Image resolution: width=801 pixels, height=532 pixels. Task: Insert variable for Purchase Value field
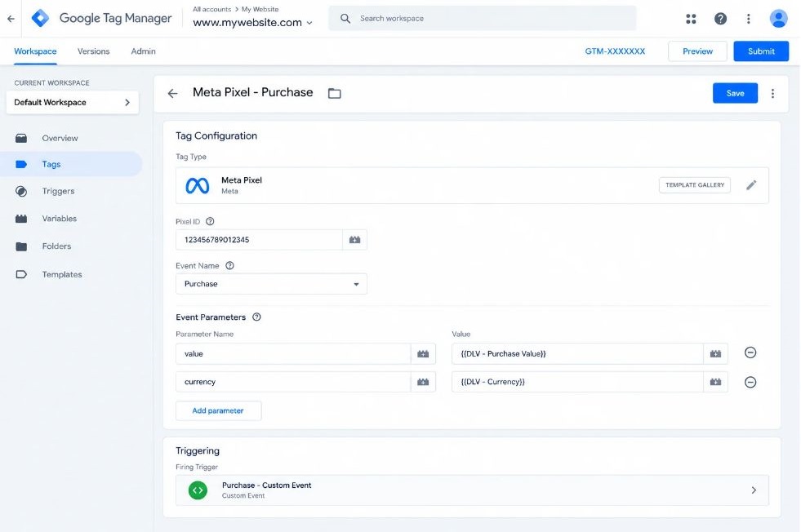click(716, 354)
